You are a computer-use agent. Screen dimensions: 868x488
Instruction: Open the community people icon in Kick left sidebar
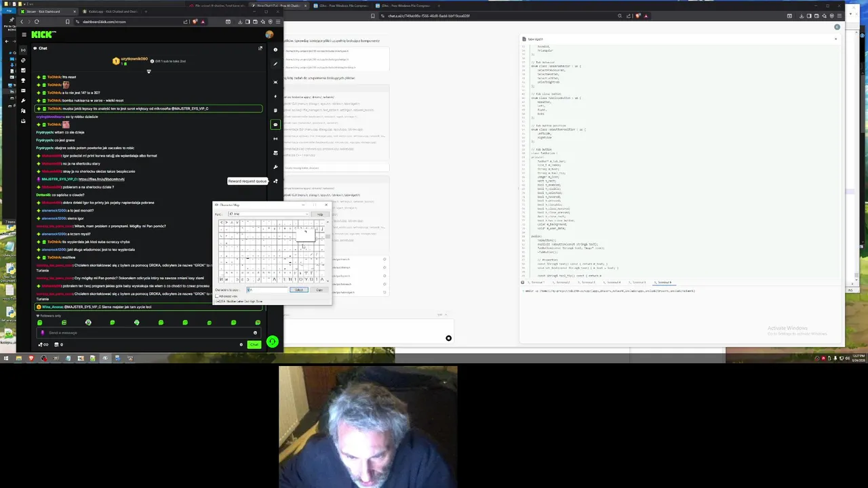(x=23, y=110)
